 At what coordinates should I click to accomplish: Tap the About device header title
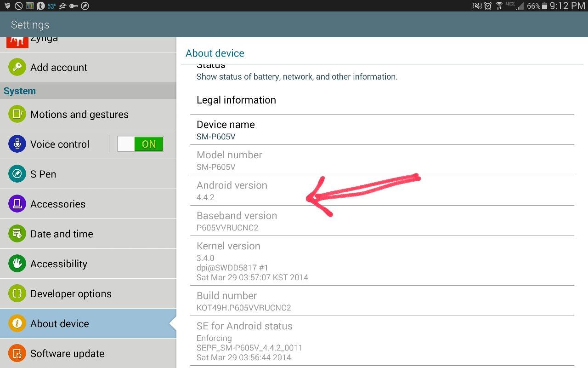[x=215, y=53]
